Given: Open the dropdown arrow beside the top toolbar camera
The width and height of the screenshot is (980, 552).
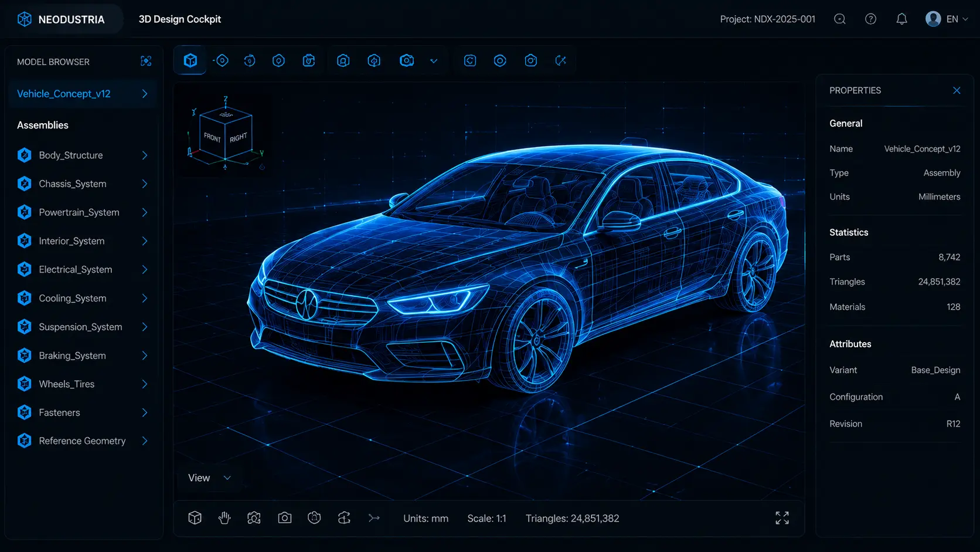Looking at the screenshot, I should 434,61.
